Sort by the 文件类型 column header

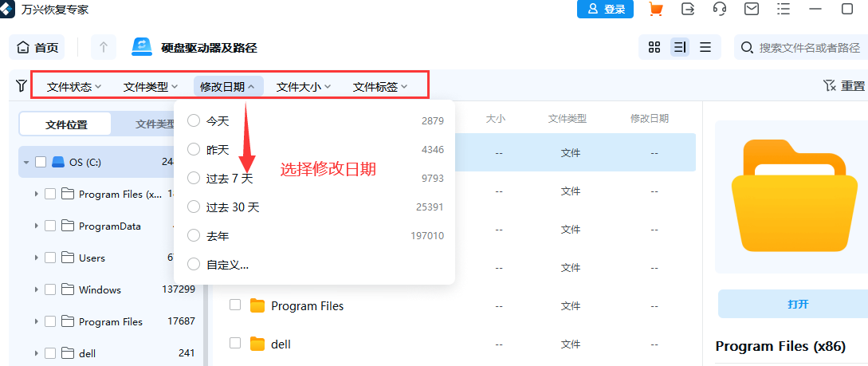pyautogui.click(x=568, y=118)
